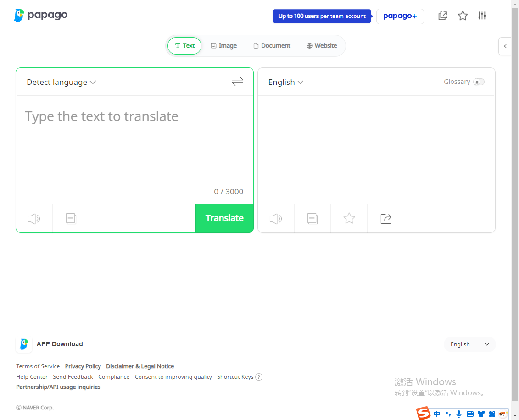This screenshot has height=420, width=519.
Task: Open translation in new window icon
Action: coord(443,16)
